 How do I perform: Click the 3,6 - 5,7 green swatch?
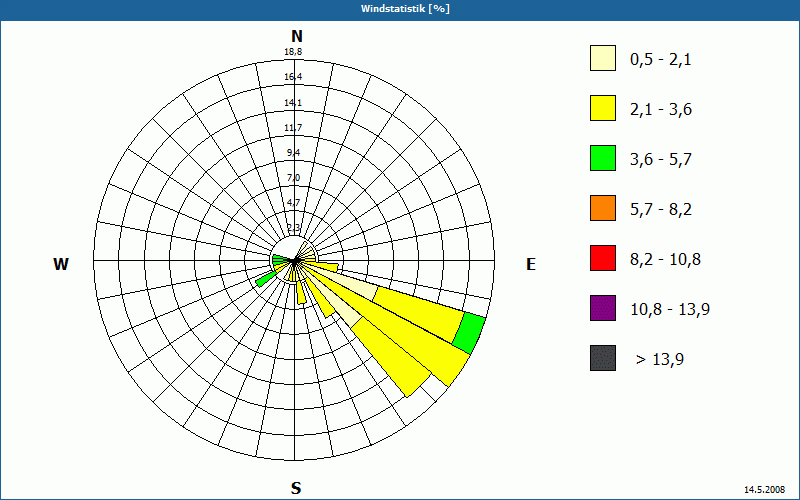(x=603, y=158)
